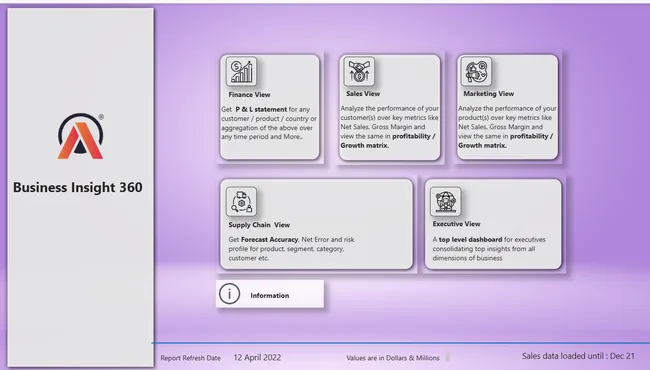Click Sales View customer performance description
650x370 pixels.
coord(389,127)
